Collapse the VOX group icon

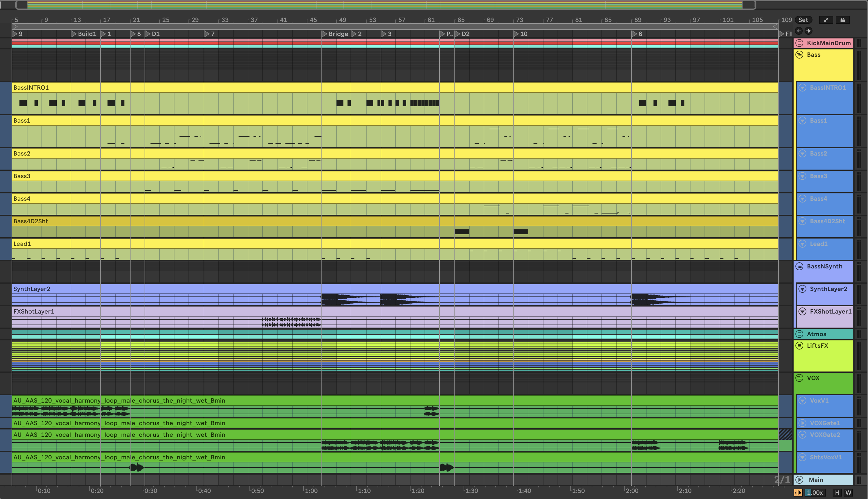point(799,378)
